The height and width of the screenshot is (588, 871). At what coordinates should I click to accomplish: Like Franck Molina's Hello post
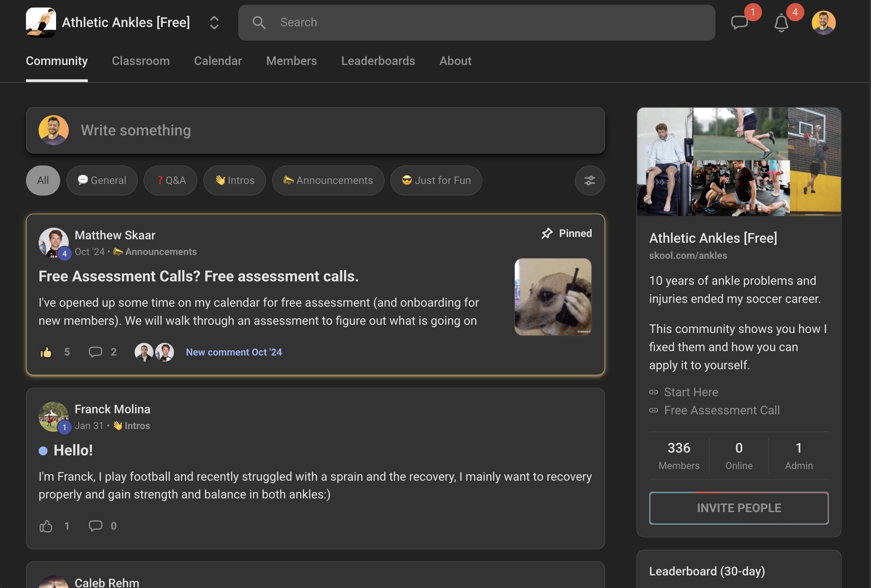pos(46,526)
